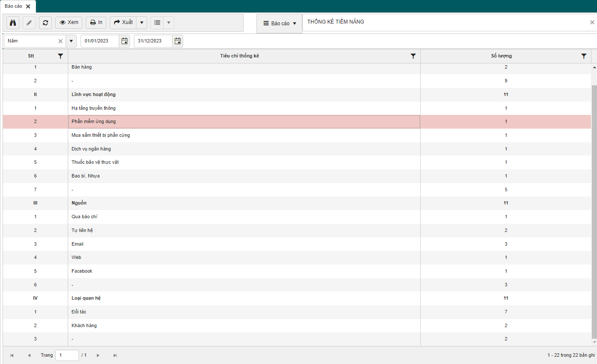Open calendar for start date 01/01/2023
597x364 pixels.
[124, 41]
